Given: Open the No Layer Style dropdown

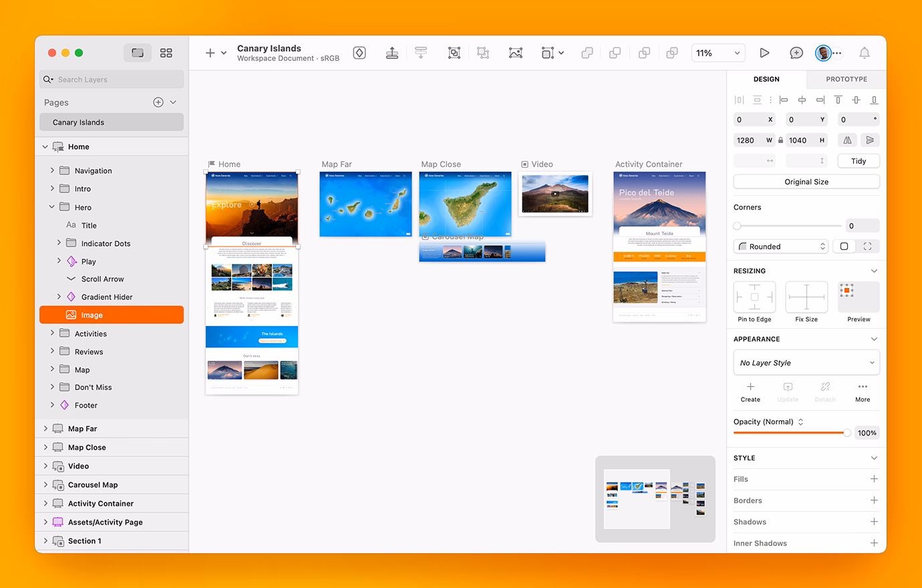Looking at the screenshot, I should [x=806, y=363].
